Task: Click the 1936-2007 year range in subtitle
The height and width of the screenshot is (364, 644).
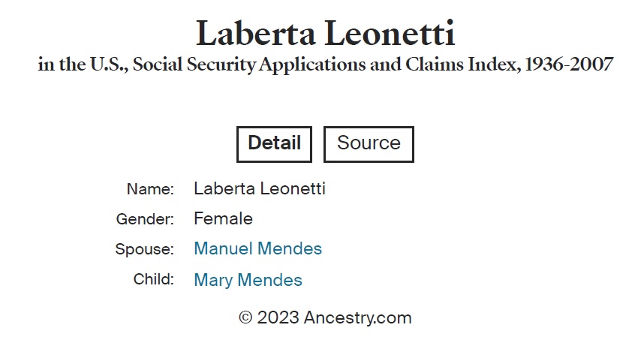Action: point(569,65)
